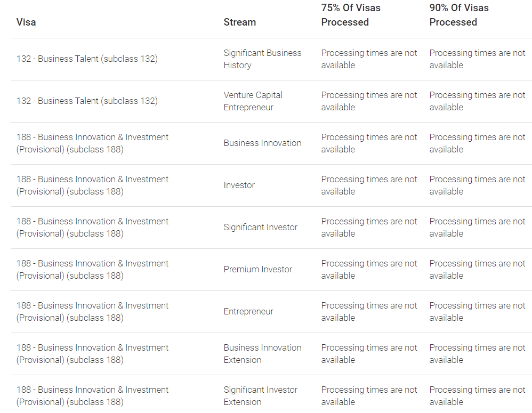Click the Visa column header
The width and height of the screenshot is (532, 413).
pos(26,22)
